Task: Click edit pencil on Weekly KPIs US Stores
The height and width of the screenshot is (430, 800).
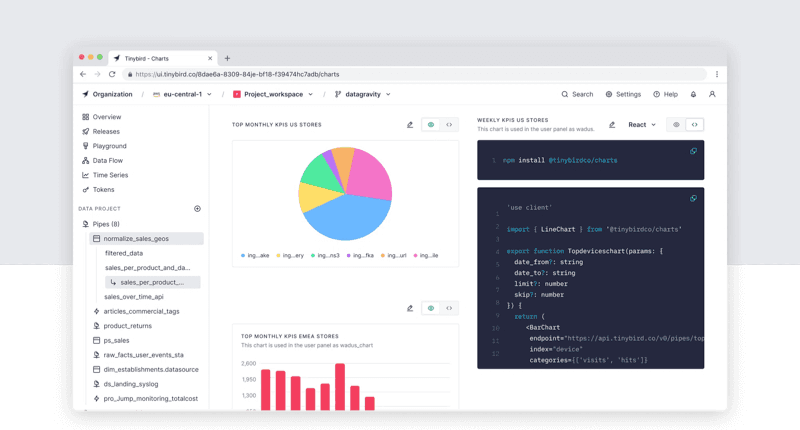Action: (612, 125)
